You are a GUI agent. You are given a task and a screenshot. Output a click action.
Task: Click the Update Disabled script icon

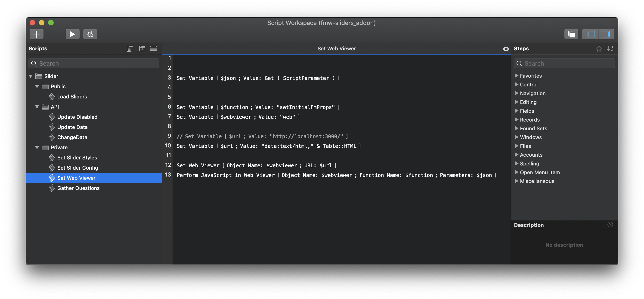[x=52, y=117]
